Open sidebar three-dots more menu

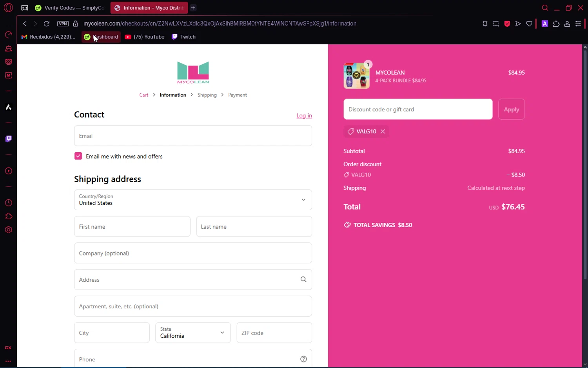(8, 361)
